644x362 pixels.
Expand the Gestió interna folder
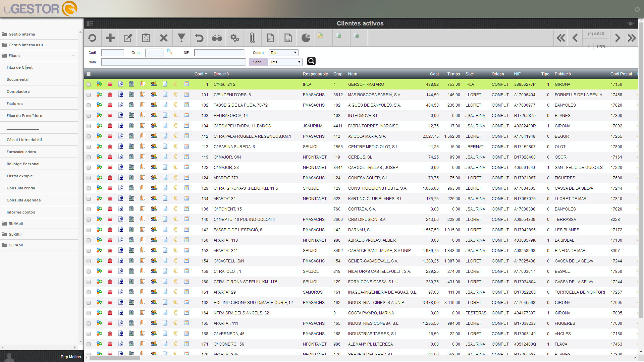(x=39, y=34)
